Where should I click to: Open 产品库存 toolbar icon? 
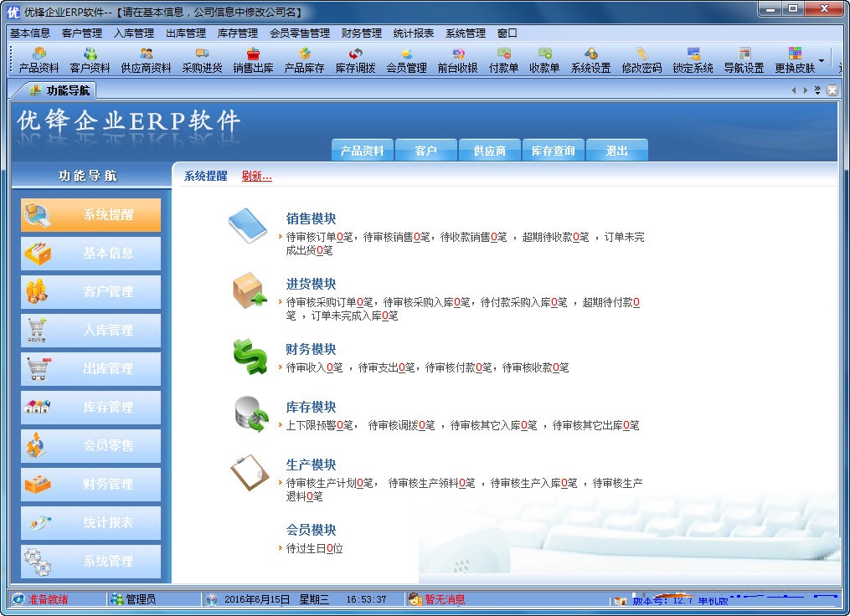pyautogui.click(x=304, y=60)
